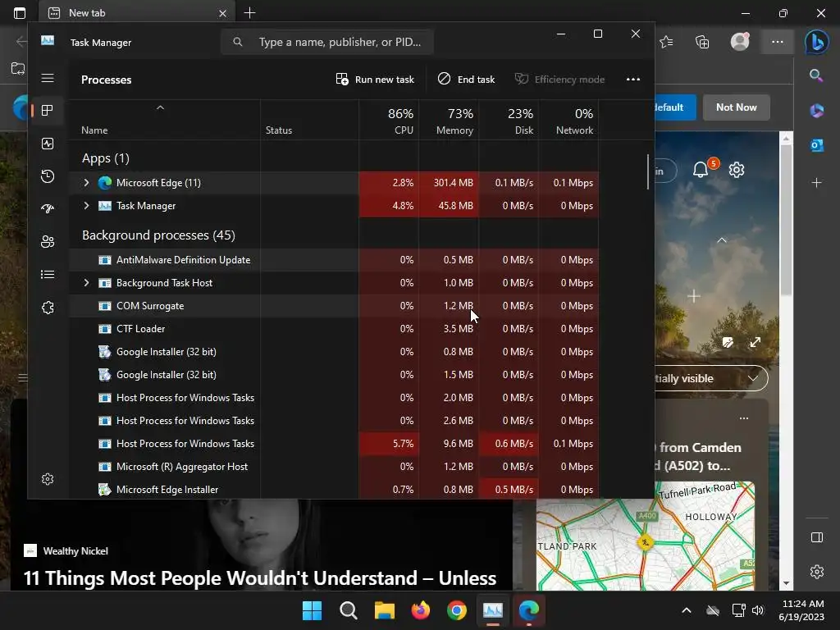Open Users page icon in sidebar
The image size is (840, 630).
coord(48,242)
